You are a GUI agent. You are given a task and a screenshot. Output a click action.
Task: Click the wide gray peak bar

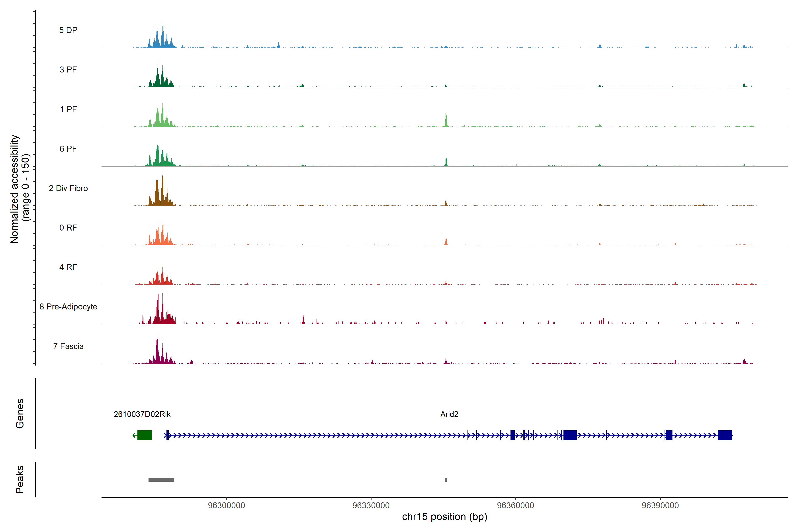(161, 480)
